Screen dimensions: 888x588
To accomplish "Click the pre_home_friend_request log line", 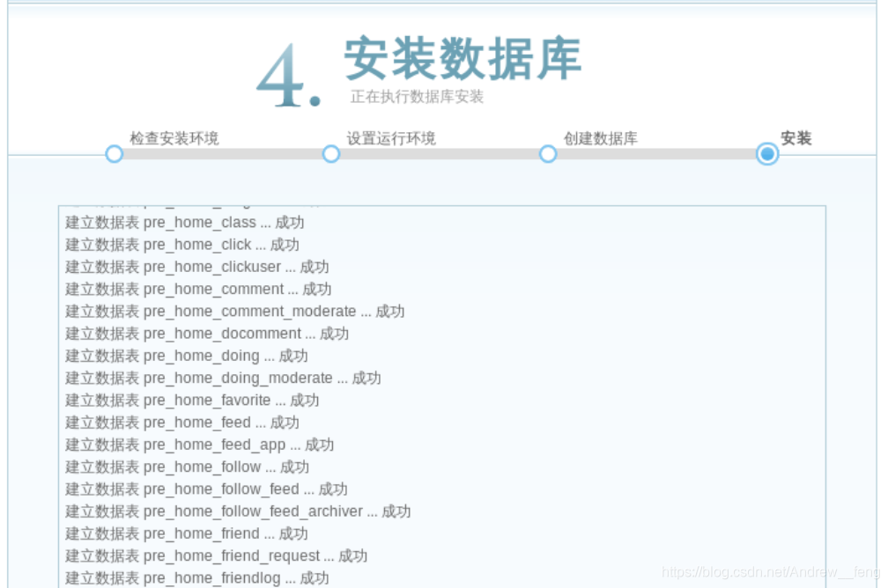I will (217, 555).
